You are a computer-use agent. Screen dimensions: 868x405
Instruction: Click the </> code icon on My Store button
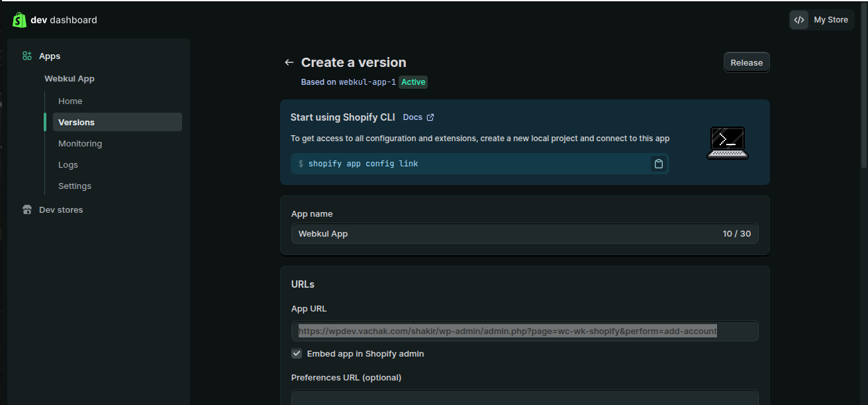(798, 20)
